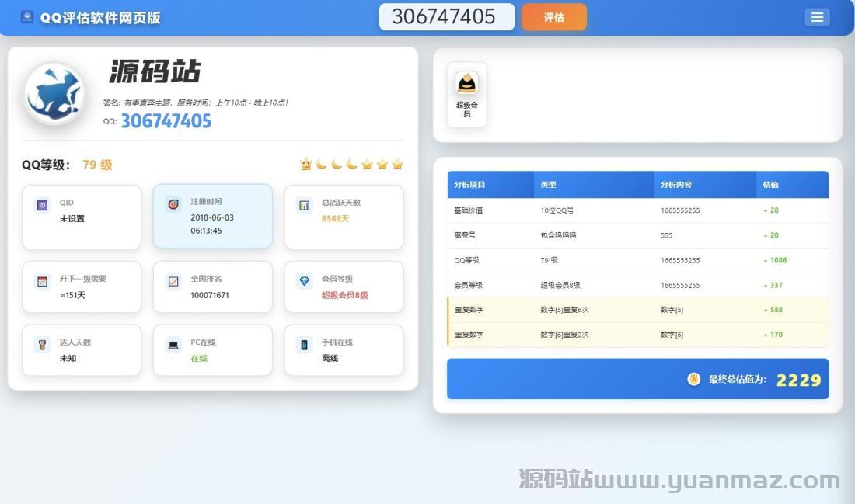
Task: Click the 估值 column header
Action: [x=770, y=184]
